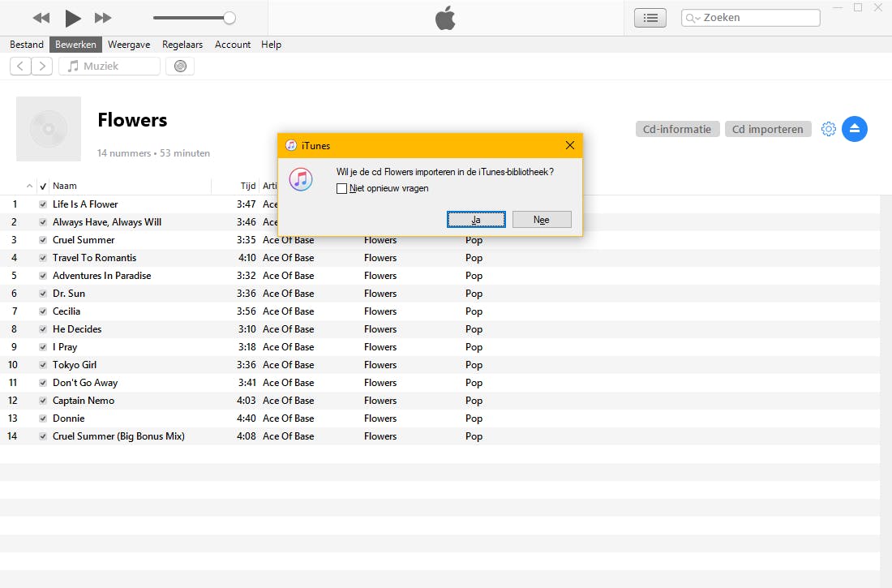The height and width of the screenshot is (588, 892).
Task: Uncheck the track Cruel Summer
Action: click(43, 239)
